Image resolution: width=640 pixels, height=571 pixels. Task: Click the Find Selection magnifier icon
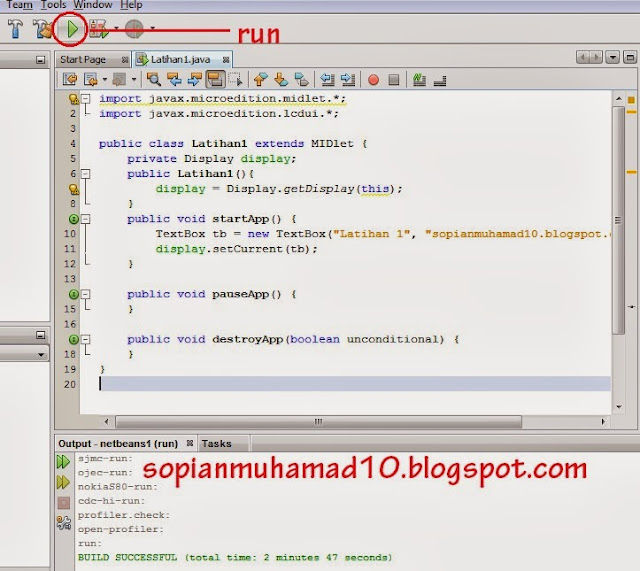point(154,79)
